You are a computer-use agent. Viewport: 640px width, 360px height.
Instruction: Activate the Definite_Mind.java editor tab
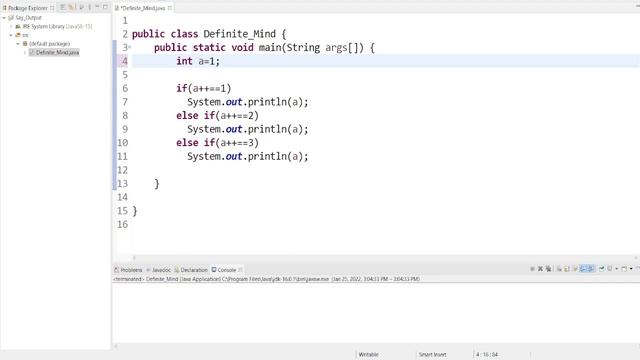point(143,8)
